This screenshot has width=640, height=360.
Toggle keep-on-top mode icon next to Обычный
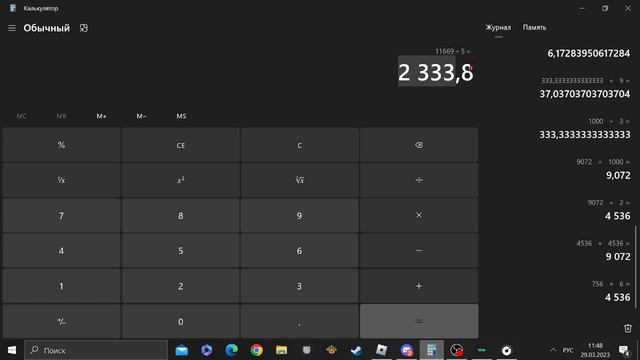pos(84,28)
